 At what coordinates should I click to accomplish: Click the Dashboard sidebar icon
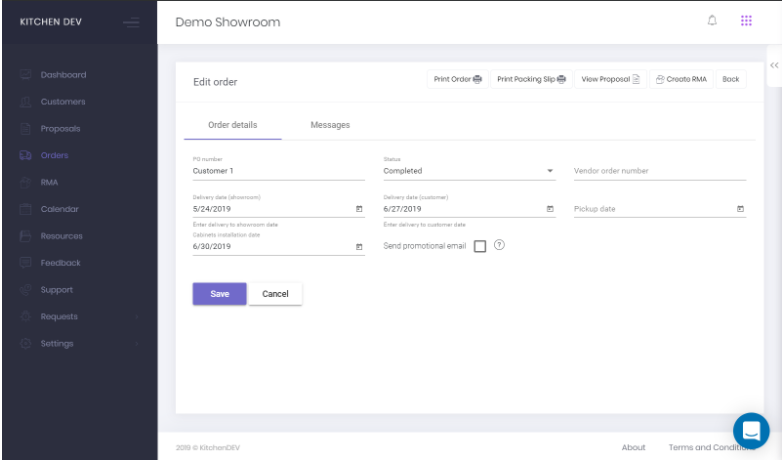point(25,74)
